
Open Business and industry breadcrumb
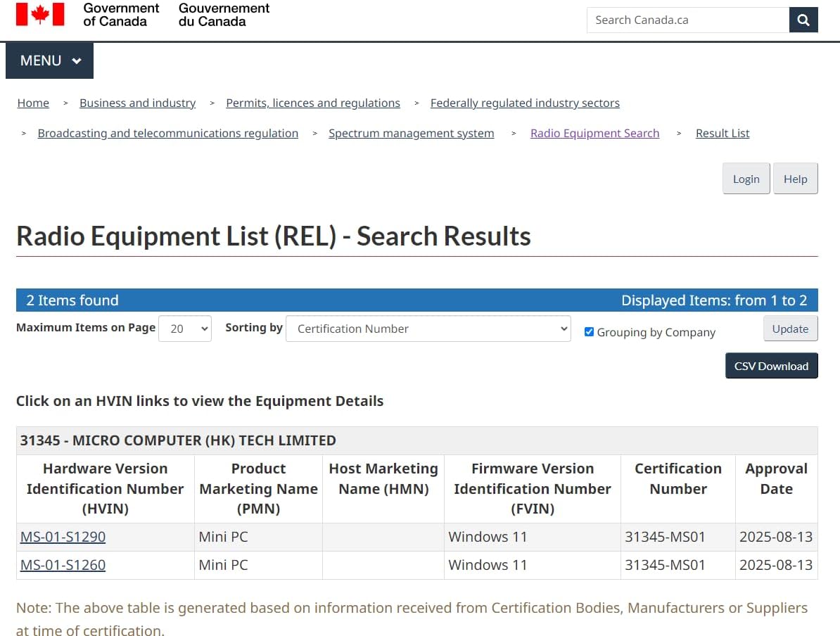(137, 103)
